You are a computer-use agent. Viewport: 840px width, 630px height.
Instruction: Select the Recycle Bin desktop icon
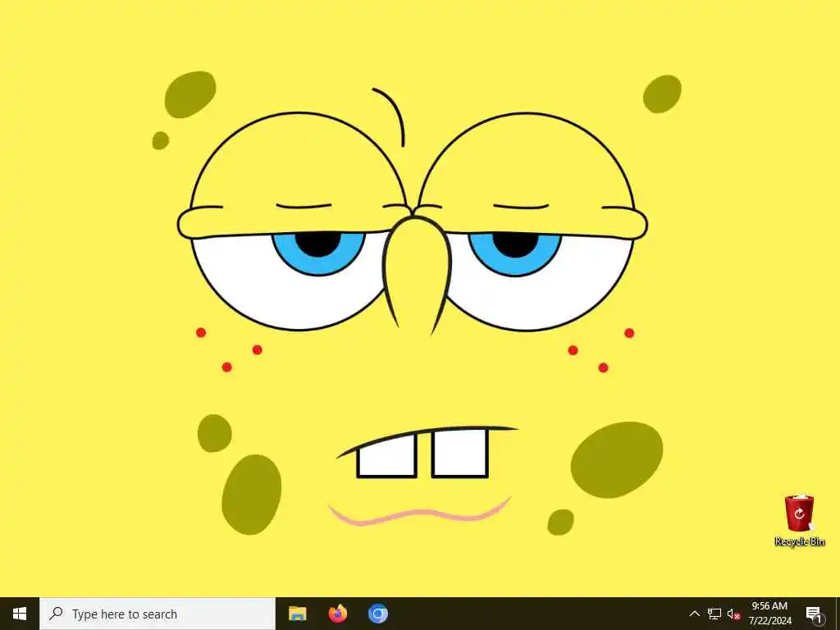799,521
